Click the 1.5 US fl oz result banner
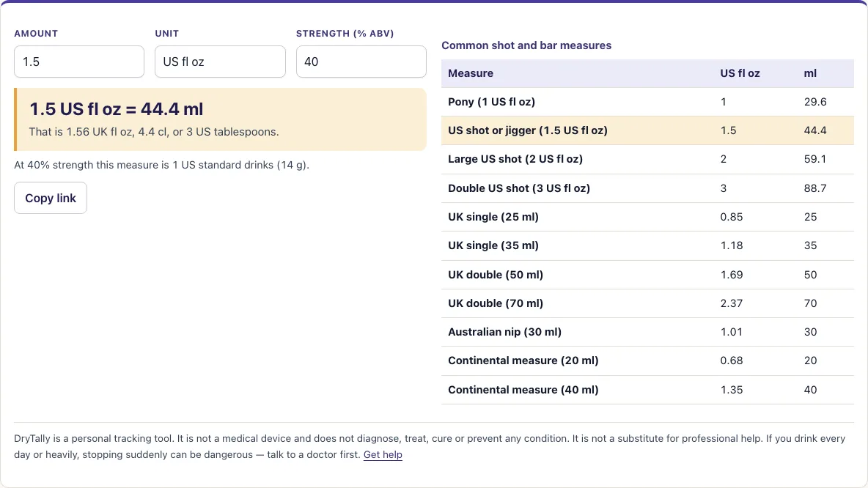Image resolution: width=868 pixels, height=488 pixels. 221,119
